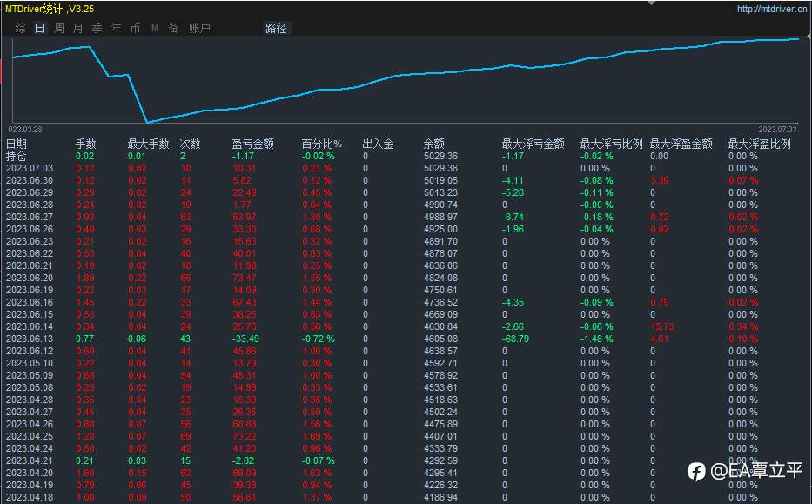Click balance value 4605.08
This screenshot has height=504, width=812.
coord(440,339)
